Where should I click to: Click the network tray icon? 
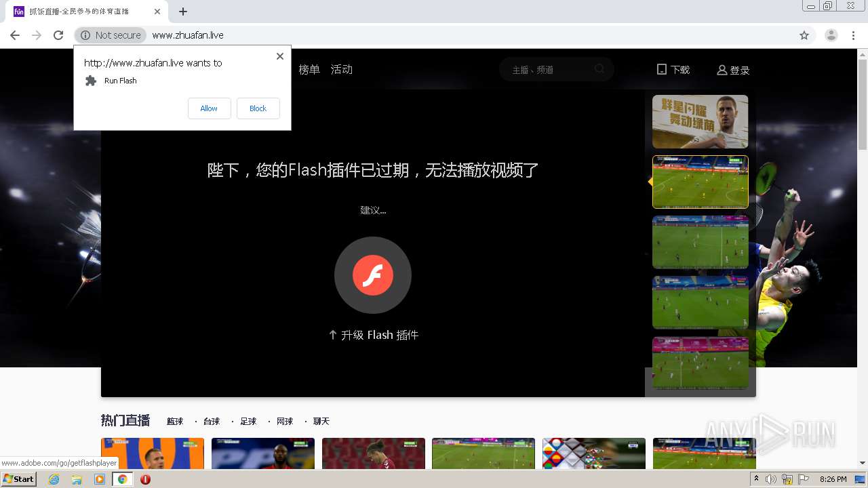[x=787, y=479]
